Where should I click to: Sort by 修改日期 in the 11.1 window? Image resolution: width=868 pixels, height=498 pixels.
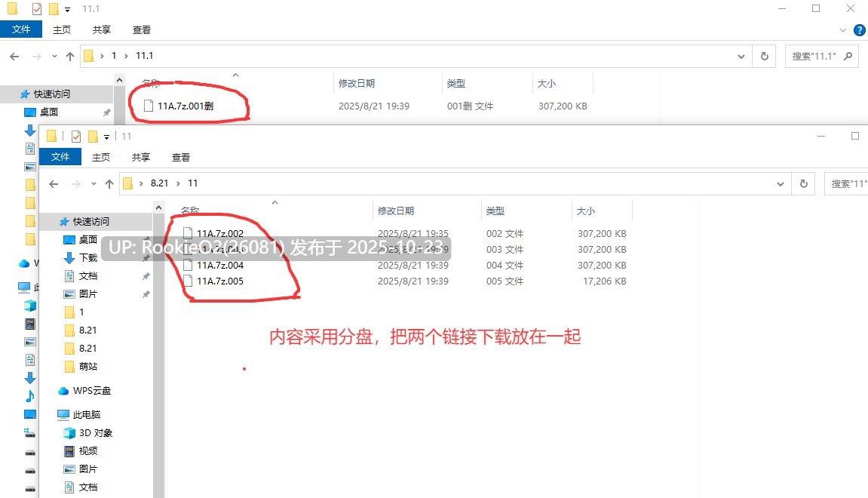[x=357, y=83]
